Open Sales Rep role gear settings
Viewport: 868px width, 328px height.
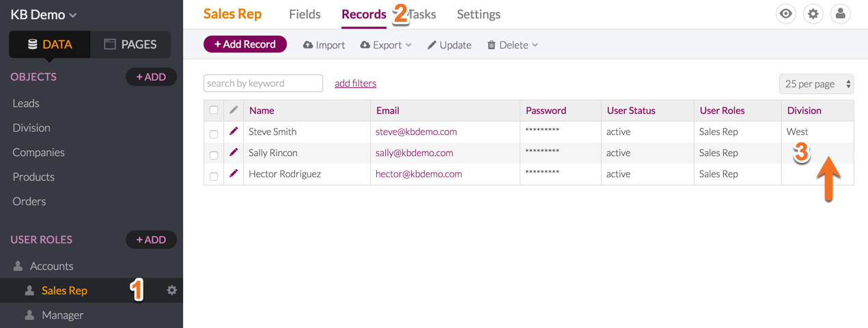point(171,290)
